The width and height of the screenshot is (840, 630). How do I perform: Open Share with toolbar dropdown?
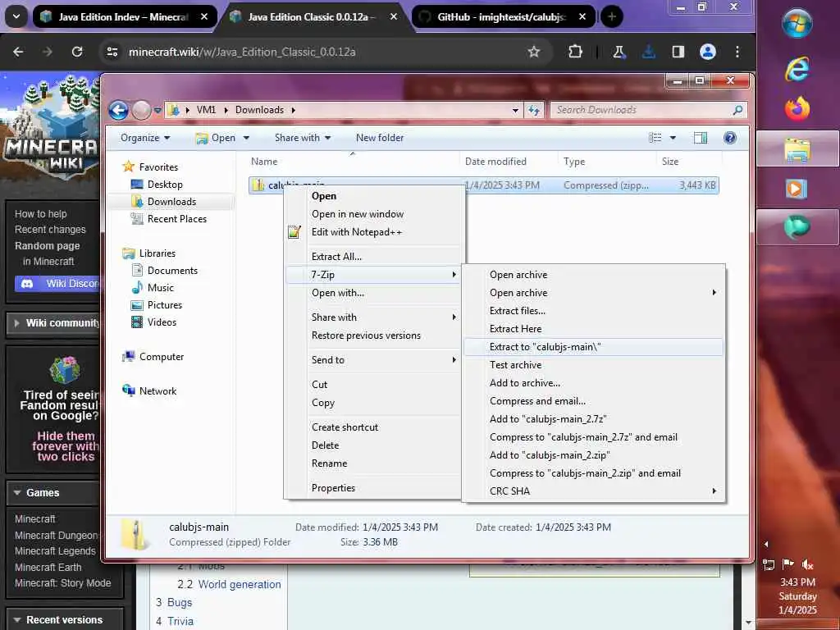pyautogui.click(x=303, y=138)
